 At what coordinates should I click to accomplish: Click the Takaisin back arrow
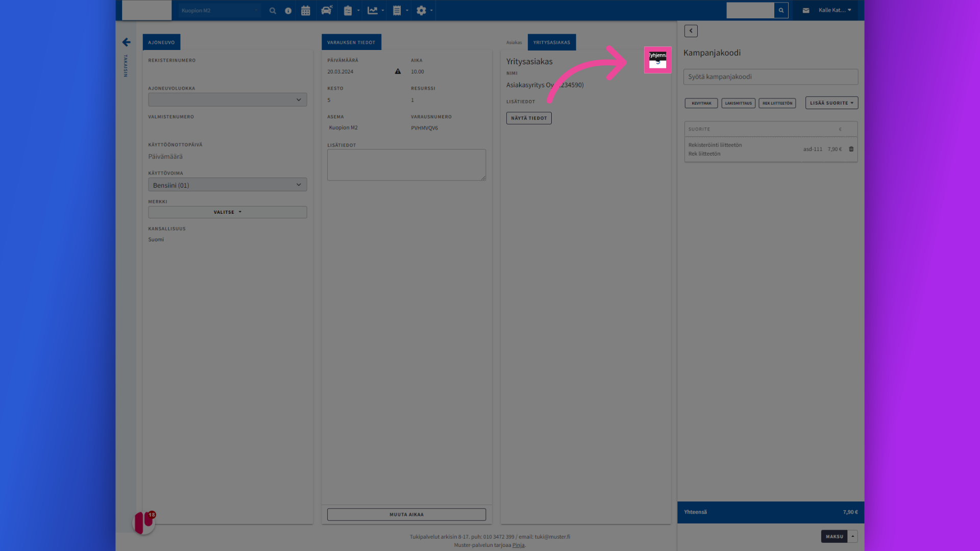point(126,42)
